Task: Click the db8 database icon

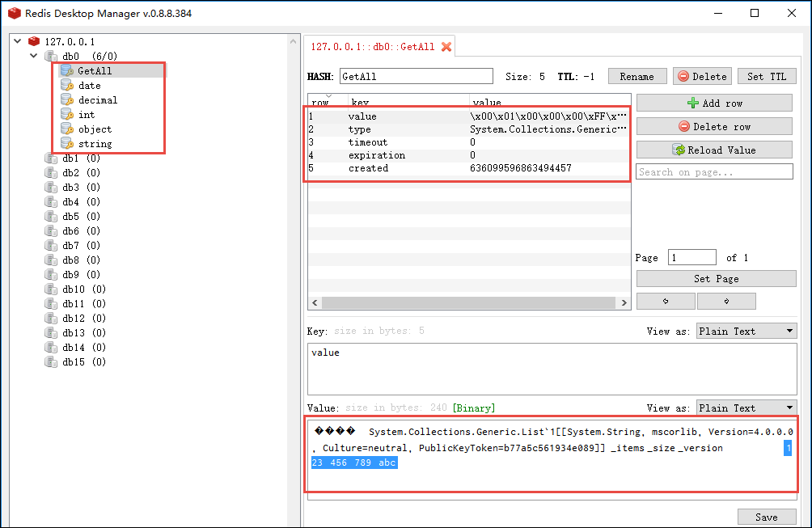Action: coord(51,260)
